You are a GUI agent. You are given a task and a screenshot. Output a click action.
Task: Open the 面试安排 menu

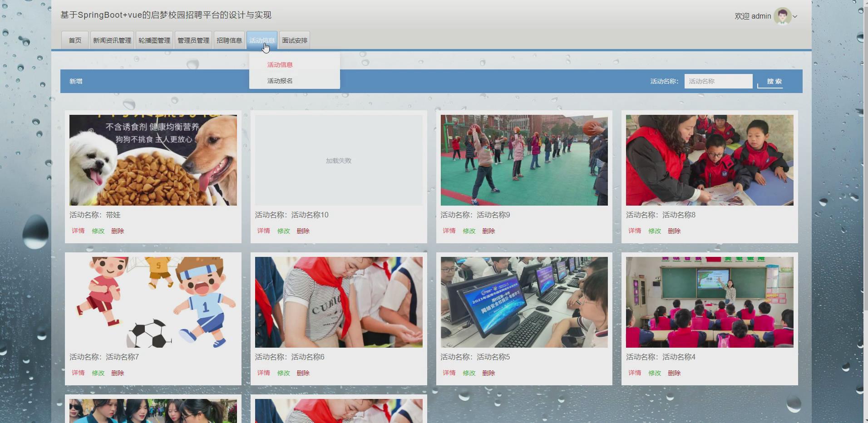(295, 40)
